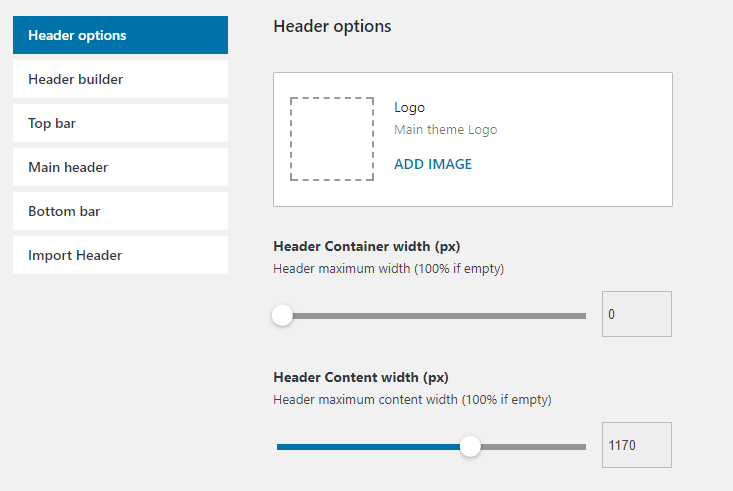Click the Header options page heading

332,26
